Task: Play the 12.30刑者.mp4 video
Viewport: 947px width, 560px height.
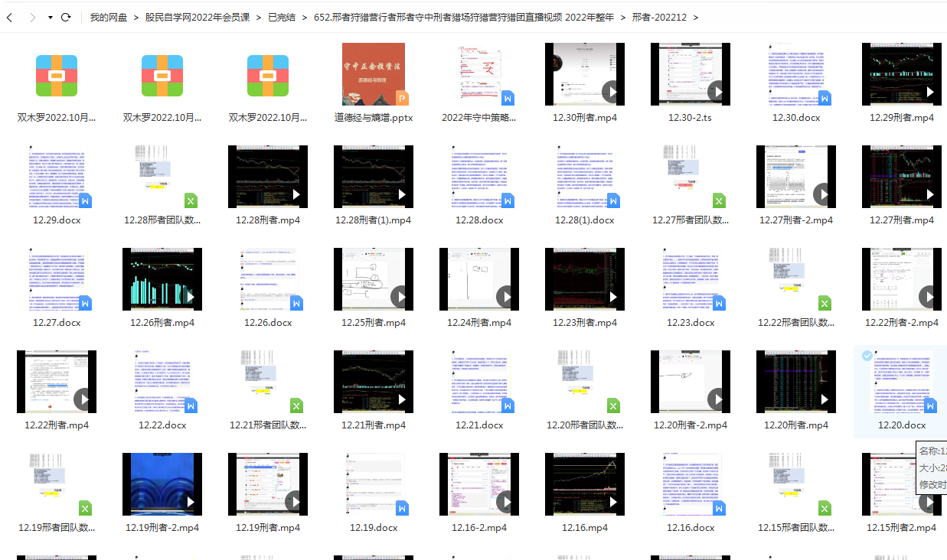Action: [x=585, y=74]
